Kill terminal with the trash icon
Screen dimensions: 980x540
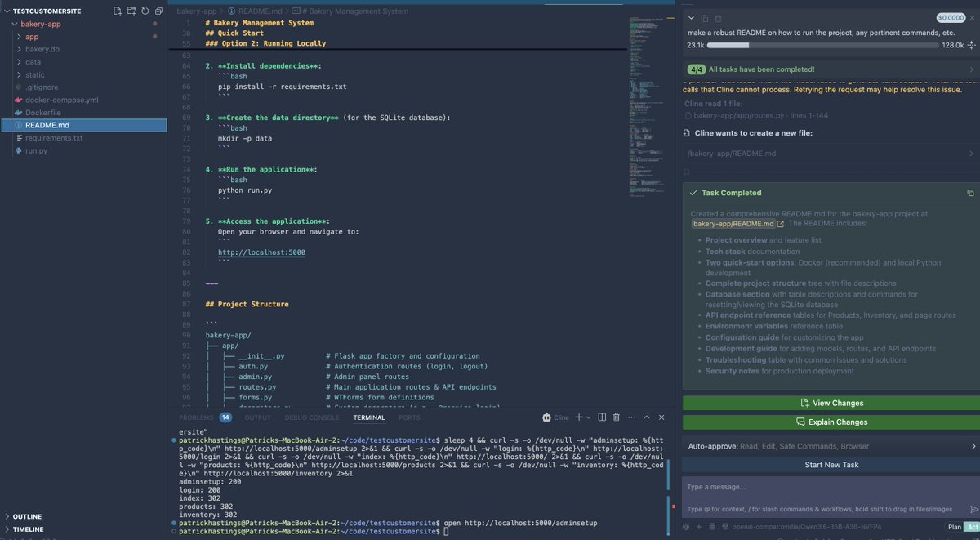[x=618, y=417]
